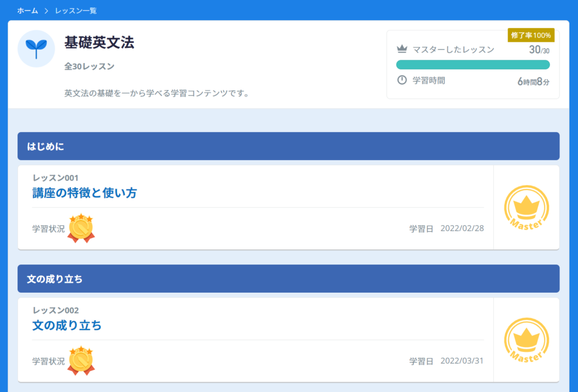Open lesson 文の成り立ち
Viewport: 578px width, 392px height.
coord(67,325)
